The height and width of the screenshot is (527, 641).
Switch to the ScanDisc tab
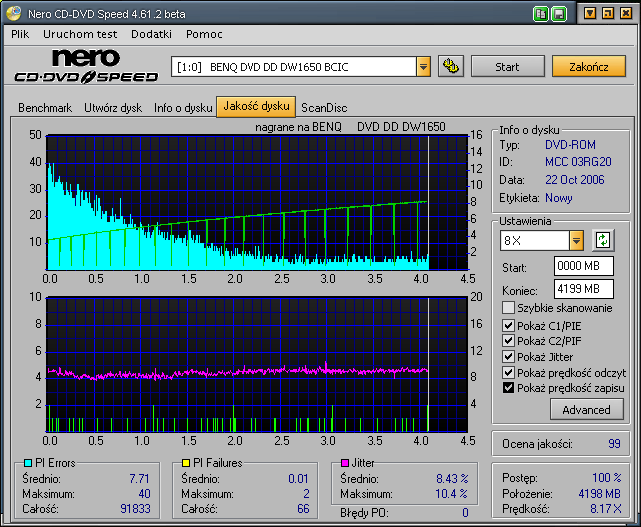click(324, 108)
